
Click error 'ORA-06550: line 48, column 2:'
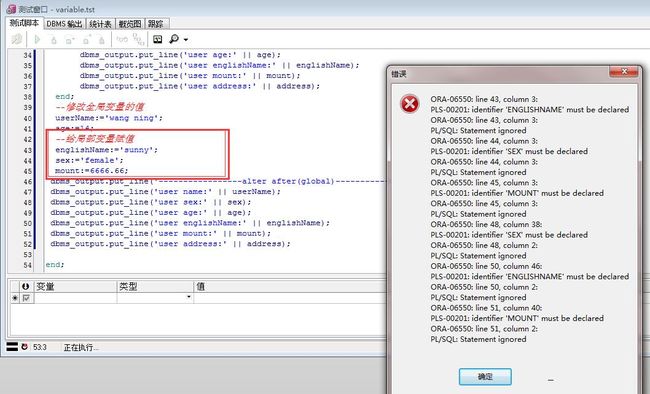pos(484,245)
